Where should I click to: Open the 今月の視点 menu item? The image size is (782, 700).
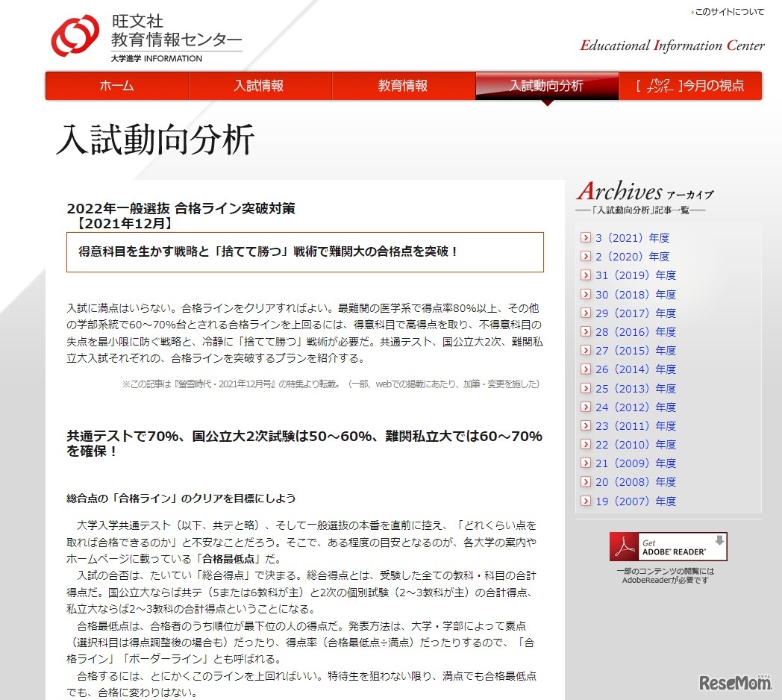(x=689, y=86)
